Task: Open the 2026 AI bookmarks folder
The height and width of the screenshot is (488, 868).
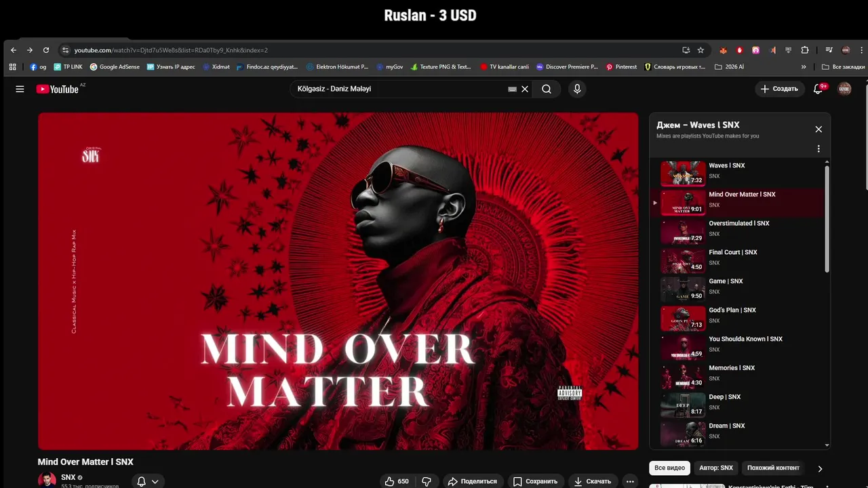Action: (x=729, y=67)
